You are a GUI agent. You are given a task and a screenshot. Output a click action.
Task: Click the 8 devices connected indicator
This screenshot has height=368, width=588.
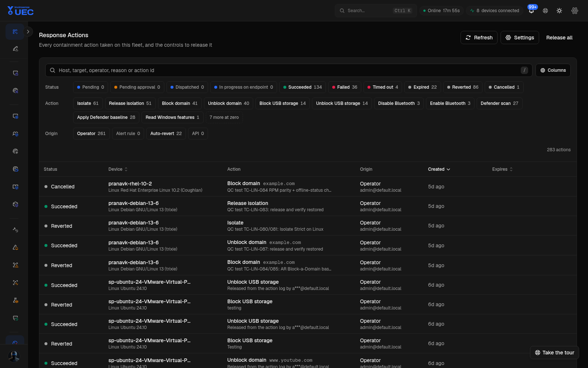[x=495, y=11]
